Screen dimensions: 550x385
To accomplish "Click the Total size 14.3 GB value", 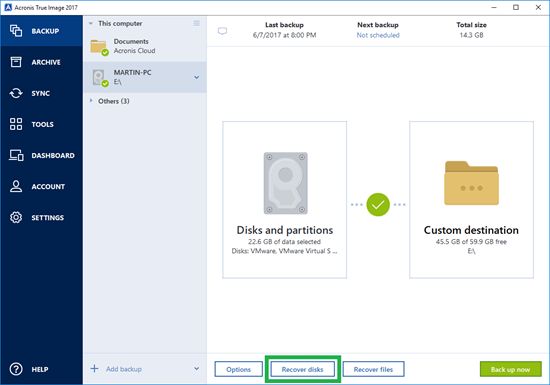I will point(471,35).
